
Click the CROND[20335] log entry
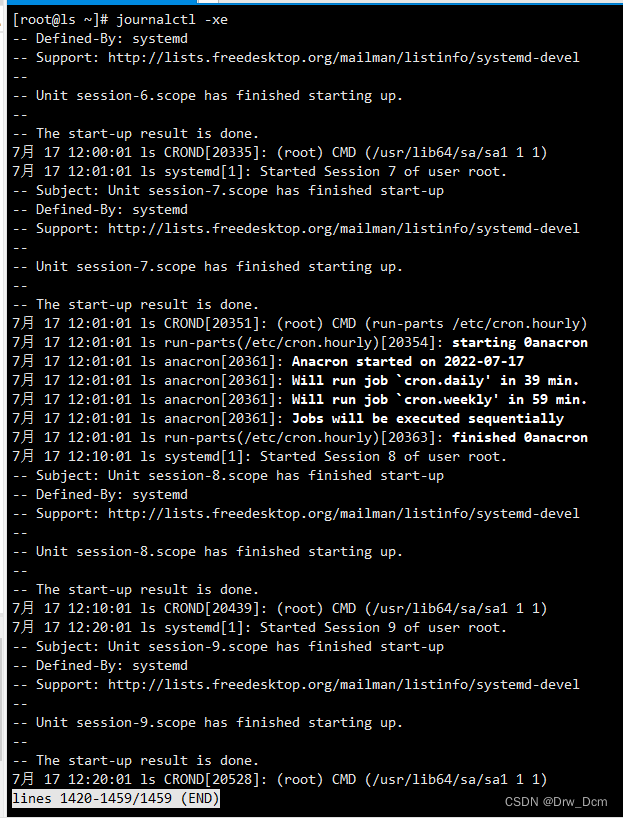[279, 153]
